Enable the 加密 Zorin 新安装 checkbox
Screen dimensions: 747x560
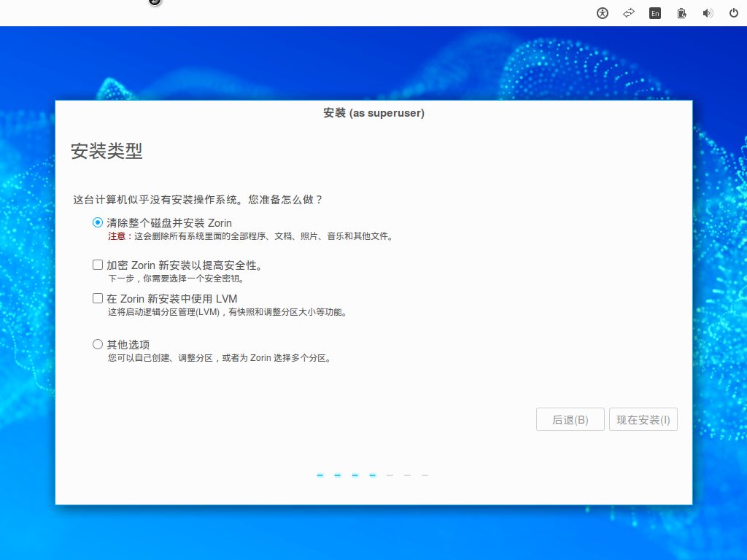(97, 264)
